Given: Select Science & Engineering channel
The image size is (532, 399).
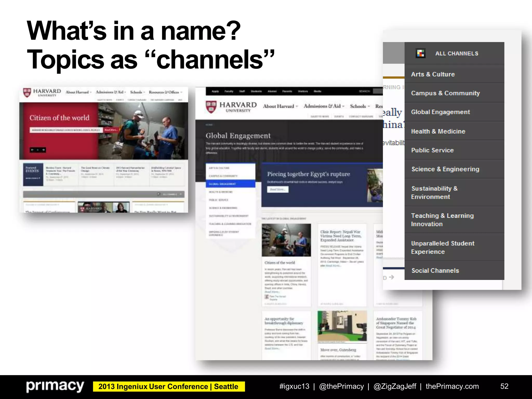Looking at the screenshot, I should [x=445, y=169].
